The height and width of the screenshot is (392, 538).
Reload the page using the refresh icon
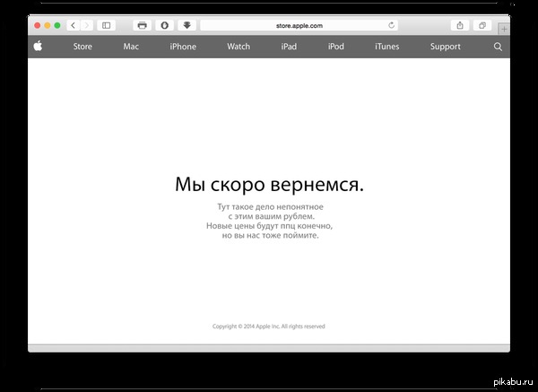391,26
